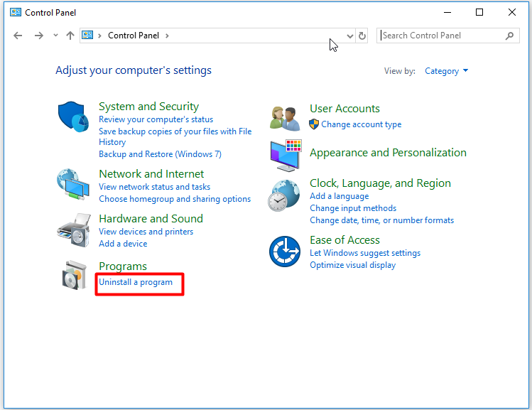This screenshot has width=532, height=410.
Task: Expand the recent locations chevron
Action: [x=55, y=36]
